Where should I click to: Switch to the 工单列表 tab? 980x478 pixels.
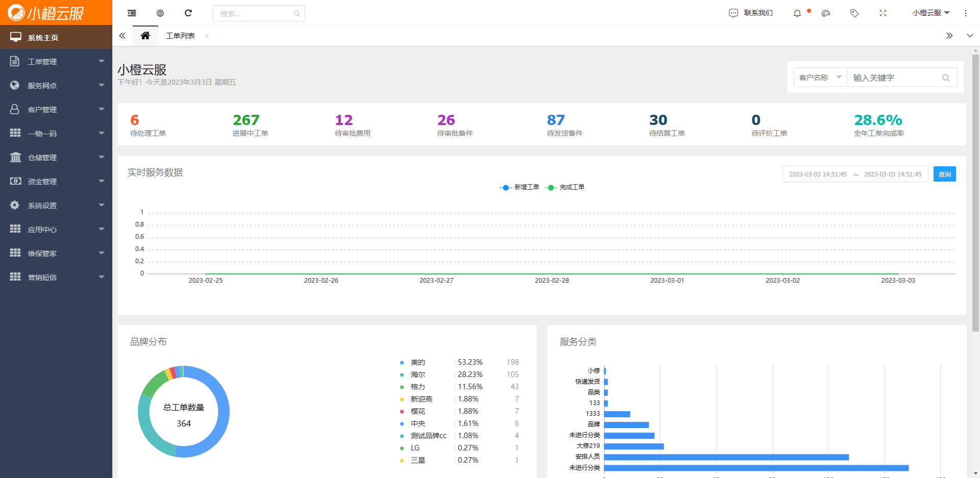click(x=180, y=36)
